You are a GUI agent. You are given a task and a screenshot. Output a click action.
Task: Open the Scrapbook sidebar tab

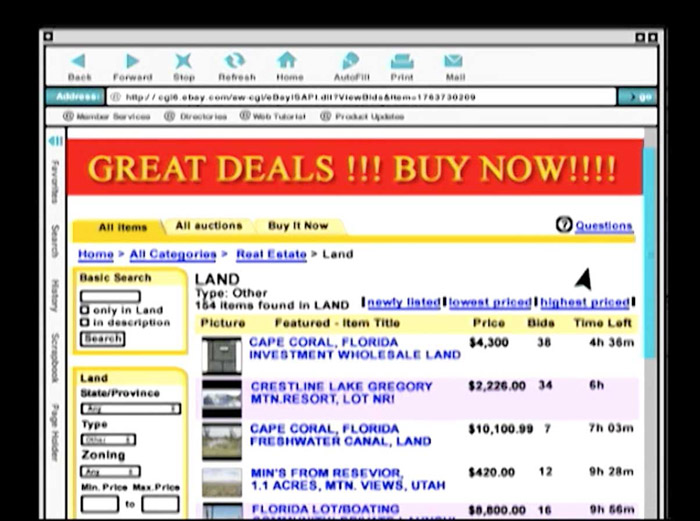pos(55,357)
